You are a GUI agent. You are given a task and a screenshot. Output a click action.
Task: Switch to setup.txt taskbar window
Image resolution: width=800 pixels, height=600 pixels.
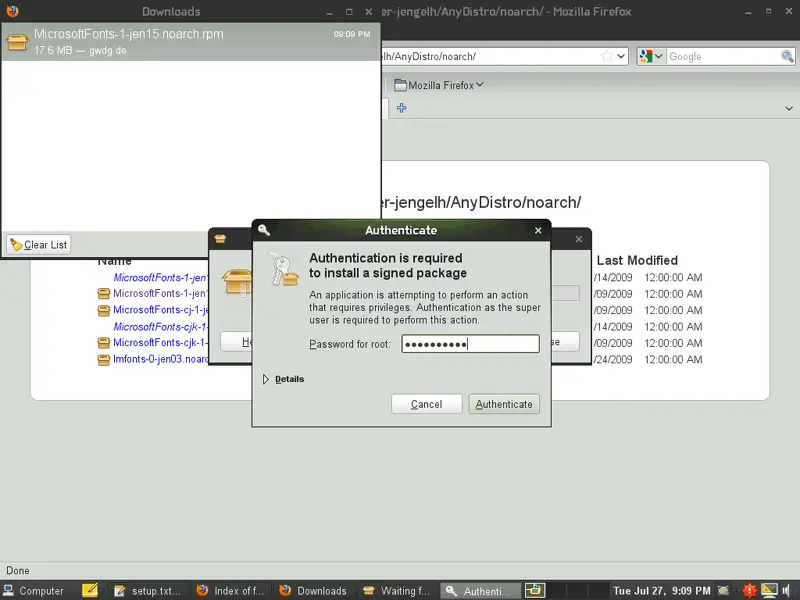click(148, 591)
